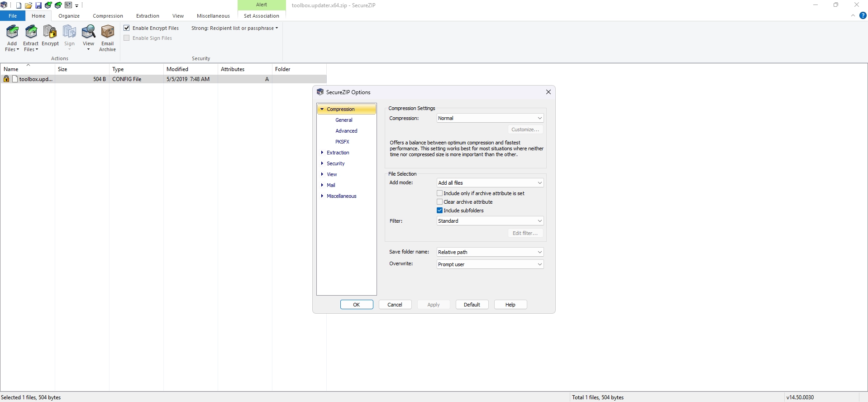Select the Miscellaneous item in options tree
868x402 pixels.
(342, 196)
